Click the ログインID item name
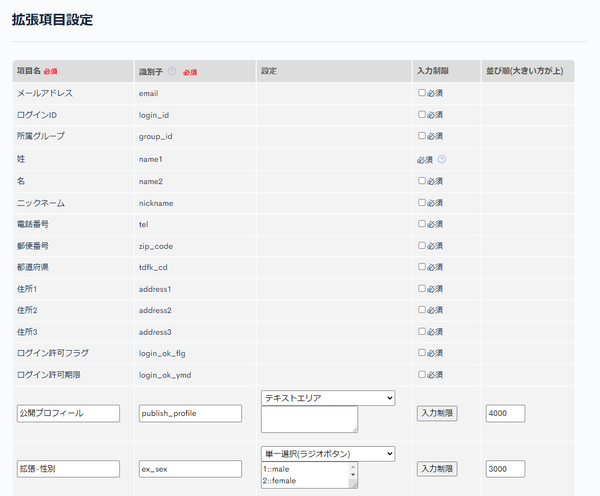 tap(37, 115)
